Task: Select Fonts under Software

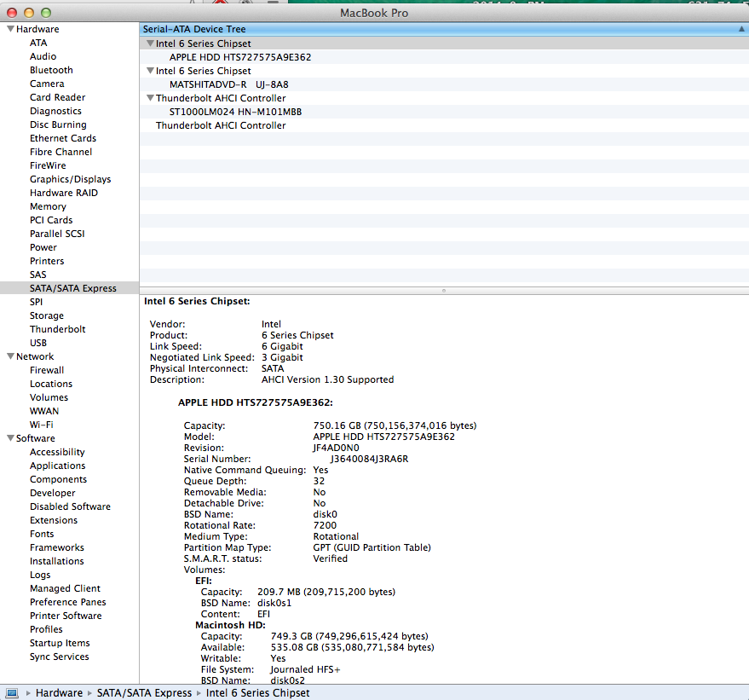Action: coord(42,533)
